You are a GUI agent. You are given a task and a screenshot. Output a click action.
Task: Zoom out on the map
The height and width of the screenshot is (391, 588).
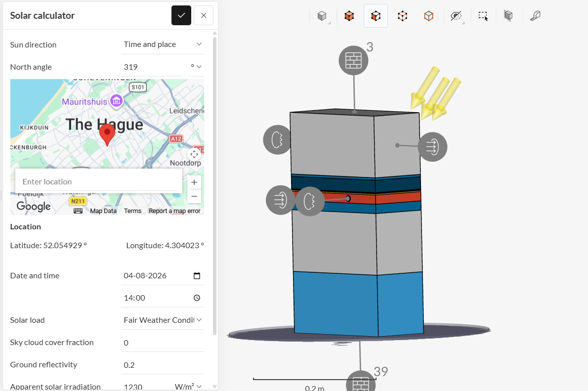coord(194,196)
